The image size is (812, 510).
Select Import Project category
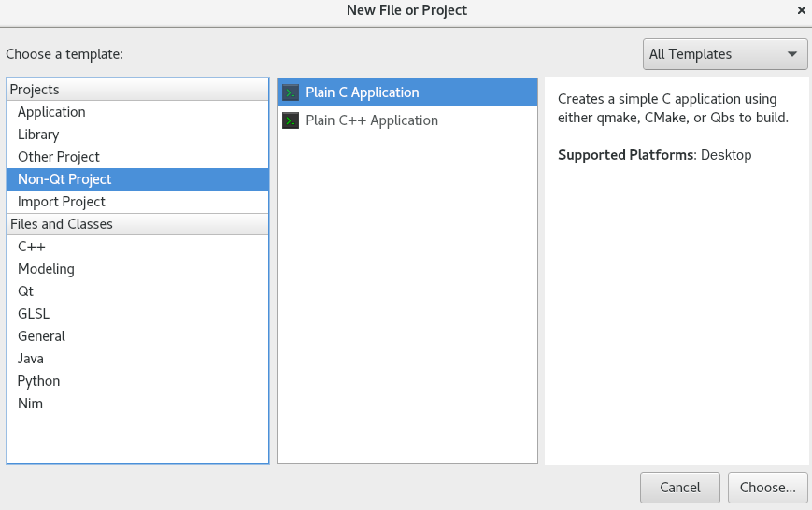point(137,202)
